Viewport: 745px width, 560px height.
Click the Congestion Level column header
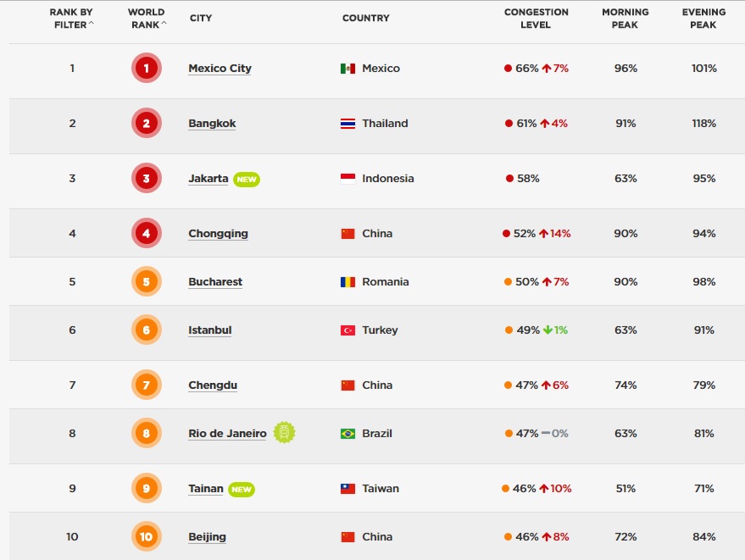point(536,19)
